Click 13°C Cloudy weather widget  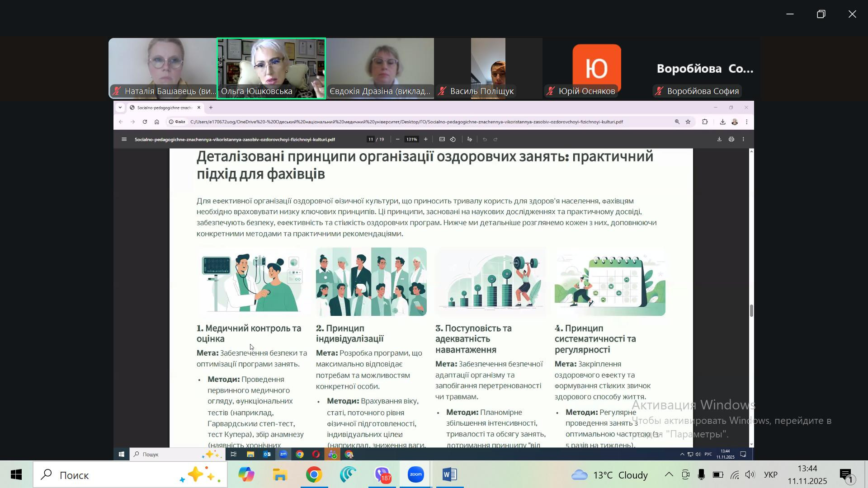[x=609, y=475]
